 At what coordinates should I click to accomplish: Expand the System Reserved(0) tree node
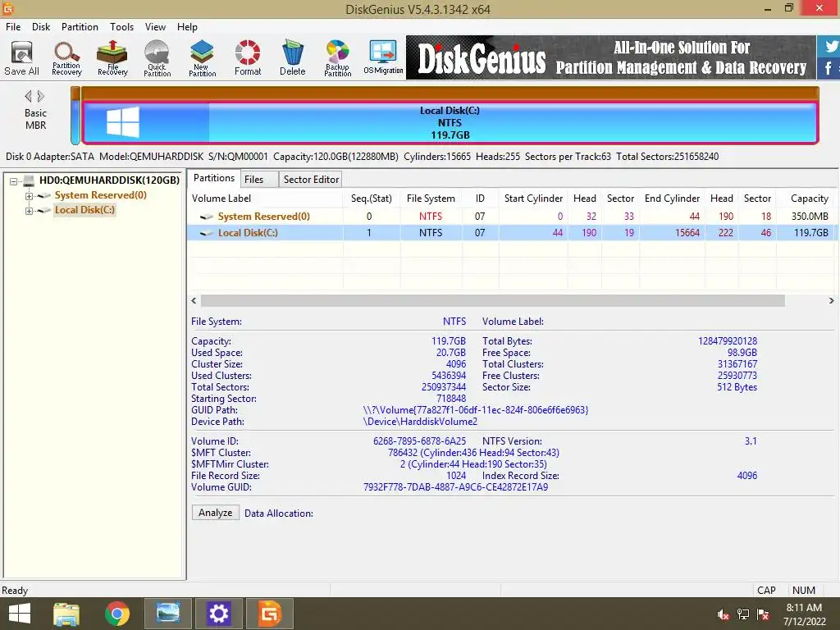pyautogui.click(x=29, y=196)
